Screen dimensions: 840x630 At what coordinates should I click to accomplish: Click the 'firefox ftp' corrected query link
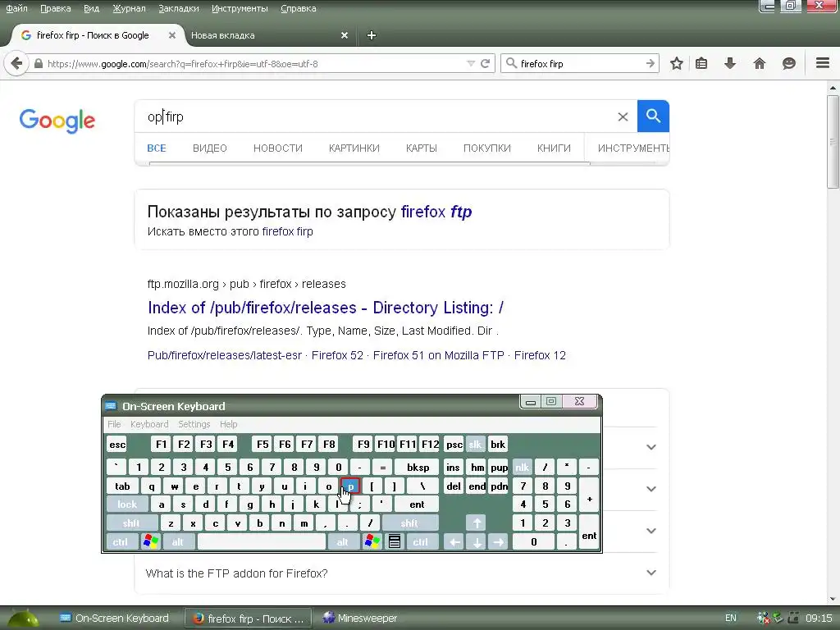point(436,212)
